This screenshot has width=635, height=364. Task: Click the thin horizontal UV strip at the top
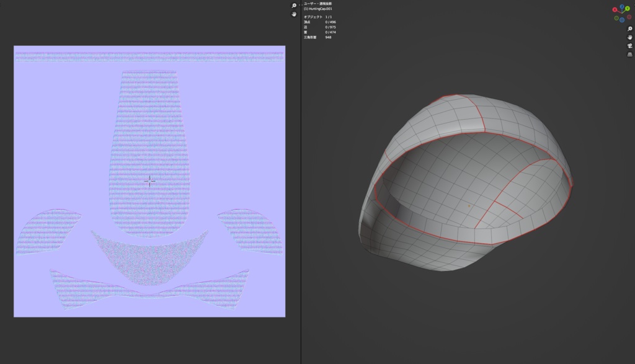[149, 56]
